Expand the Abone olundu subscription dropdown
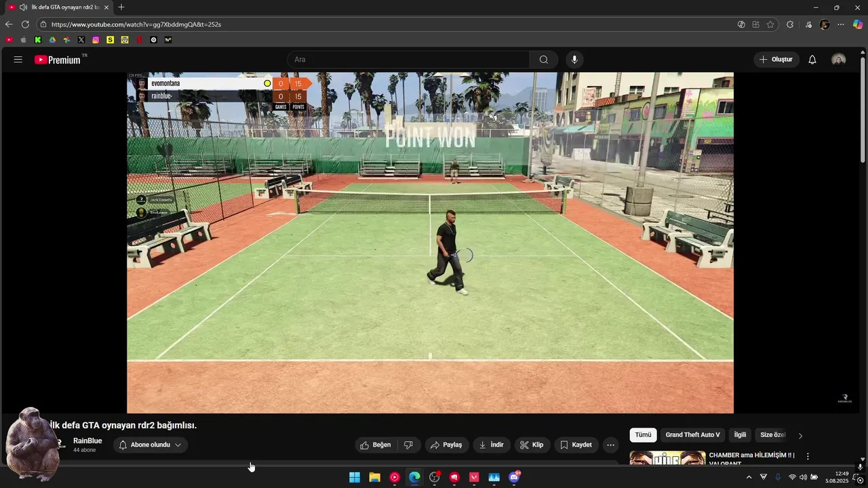The height and width of the screenshot is (488, 868). (150, 445)
